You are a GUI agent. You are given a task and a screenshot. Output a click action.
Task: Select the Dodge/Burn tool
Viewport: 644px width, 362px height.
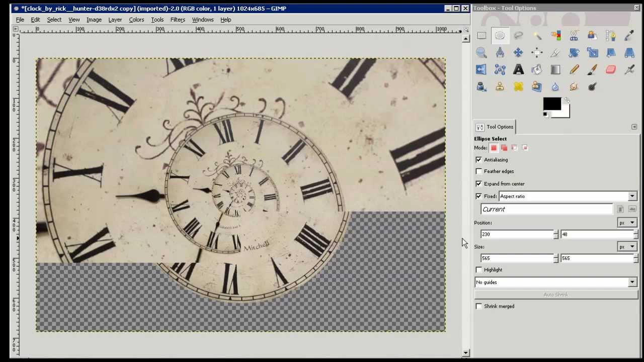pos(592,86)
